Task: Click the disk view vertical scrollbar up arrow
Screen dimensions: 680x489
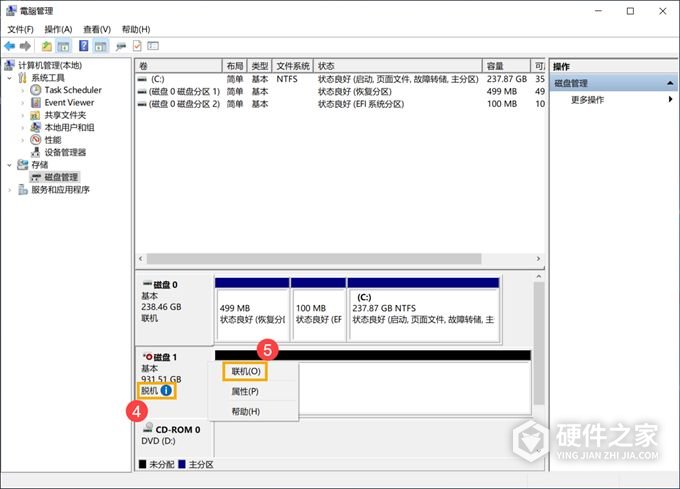Action: 539,277
